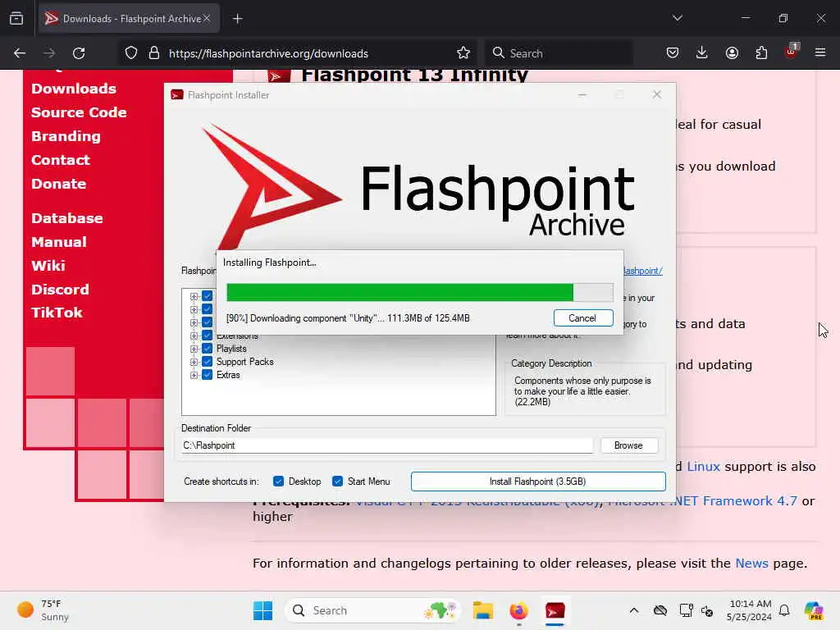The width and height of the screenshot is (840, 630).
Task: Click Install Flashpoint (3.5GB) button
Action: (538, 482)
